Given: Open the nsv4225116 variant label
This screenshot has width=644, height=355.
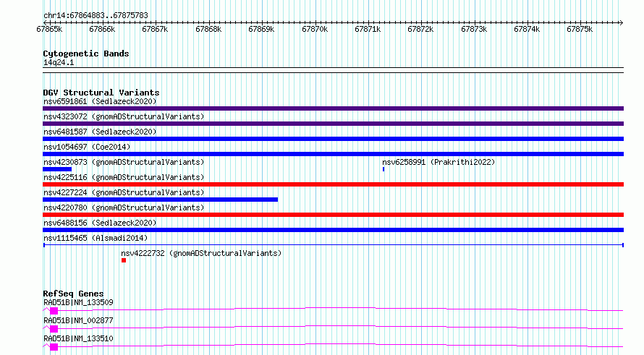Looking at the screenshot, I should pyautogui.click(x=124, y=177).
